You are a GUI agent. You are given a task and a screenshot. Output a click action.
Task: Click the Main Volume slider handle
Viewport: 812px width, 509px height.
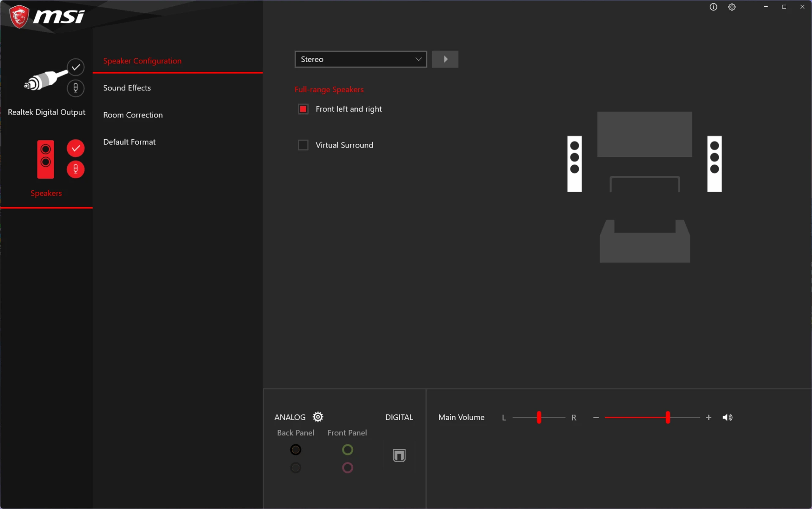(x=668, y=417)
